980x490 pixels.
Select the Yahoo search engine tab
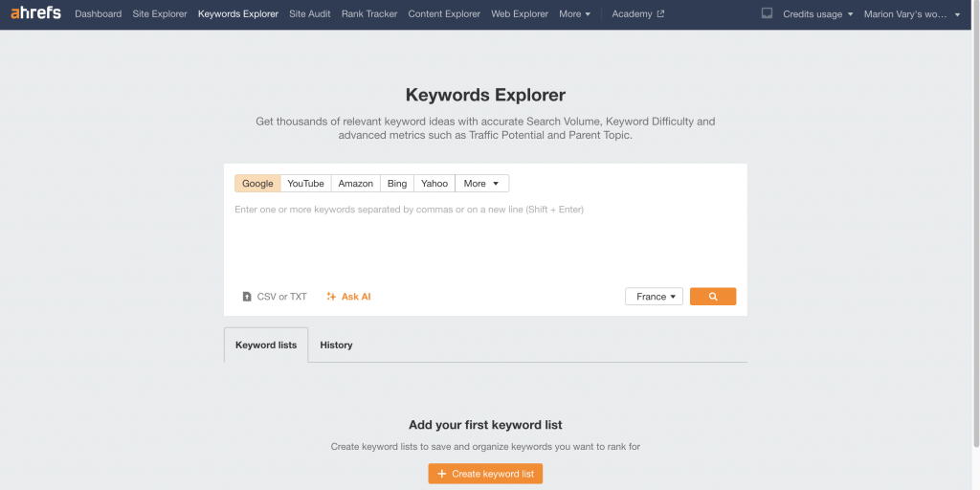tap(434, 183)
